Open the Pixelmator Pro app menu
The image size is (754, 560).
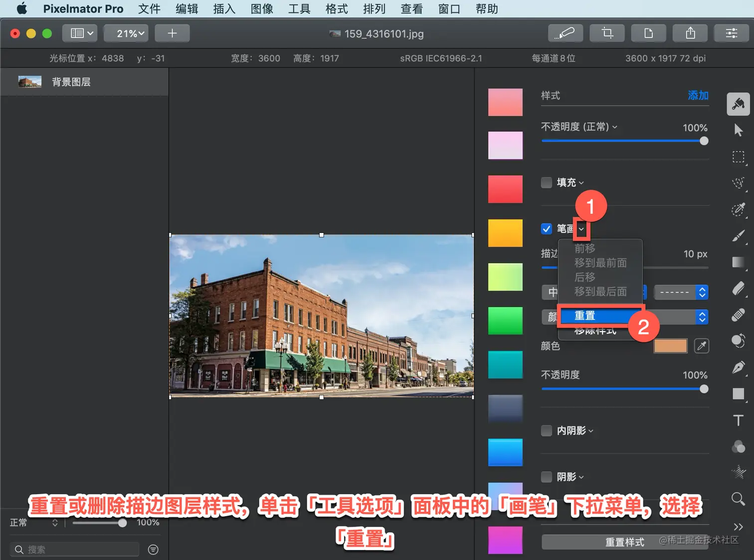click(x=83, y=9)
